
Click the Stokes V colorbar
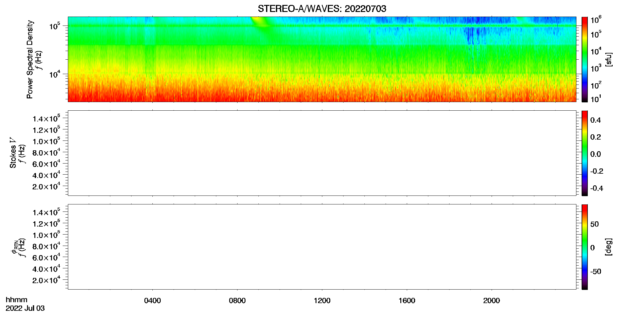click(x=585, y=153)
